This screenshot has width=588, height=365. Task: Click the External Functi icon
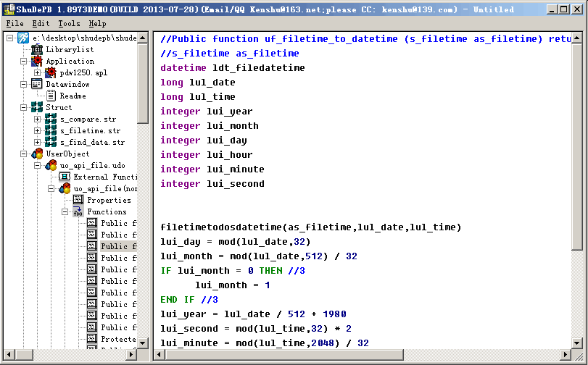pos(65,177)
